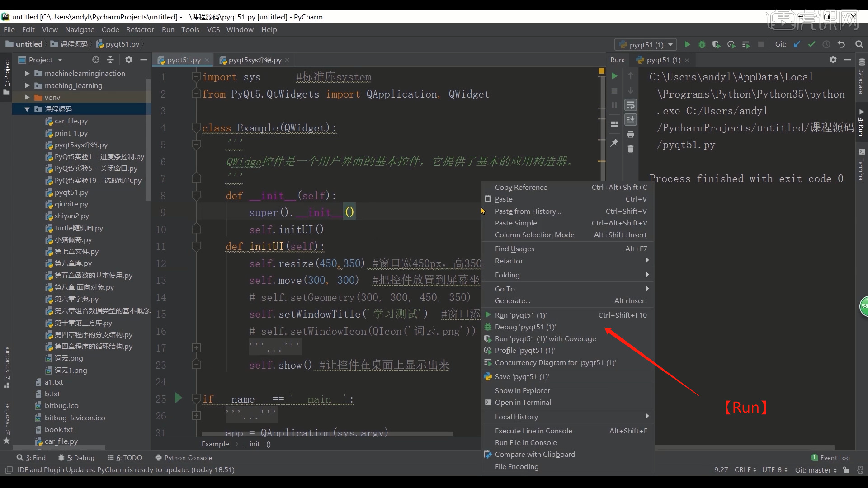Run with coverage from the main toolbar
868x488 pixels.
click(x=717, y=44)
